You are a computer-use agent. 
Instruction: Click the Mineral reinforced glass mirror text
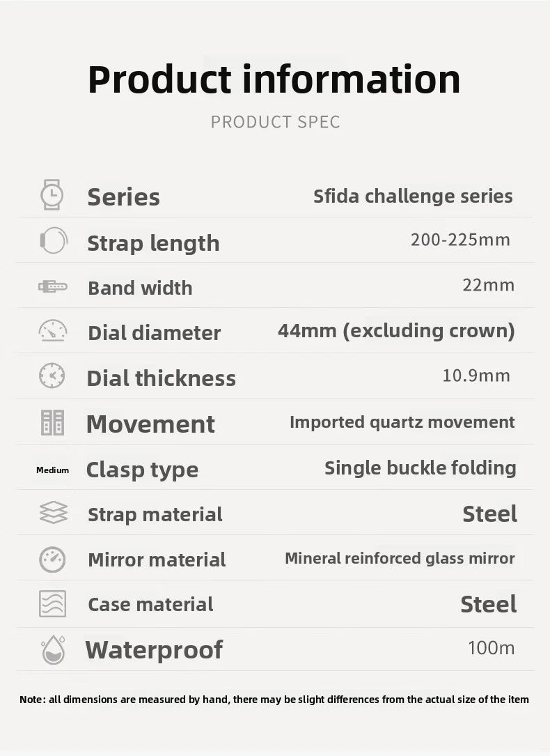[x=400, y=558]
